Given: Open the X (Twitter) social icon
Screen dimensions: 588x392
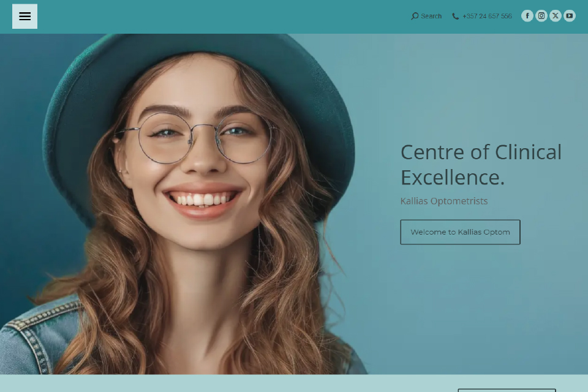Looking at the screenshot, I should point(556,16).
